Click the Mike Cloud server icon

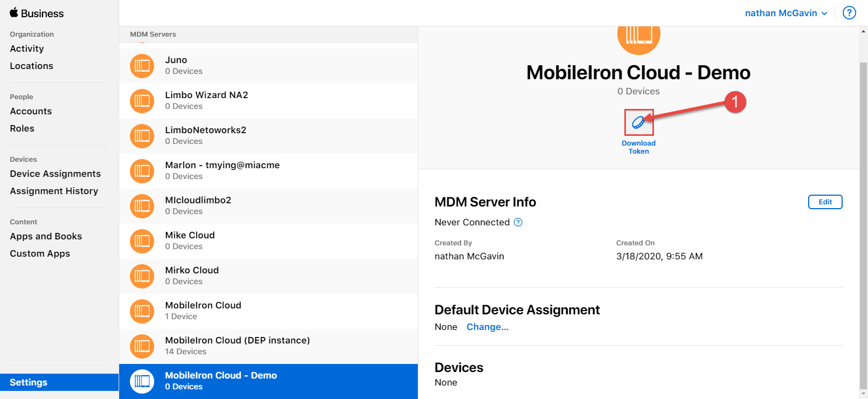tap(142, 240)
